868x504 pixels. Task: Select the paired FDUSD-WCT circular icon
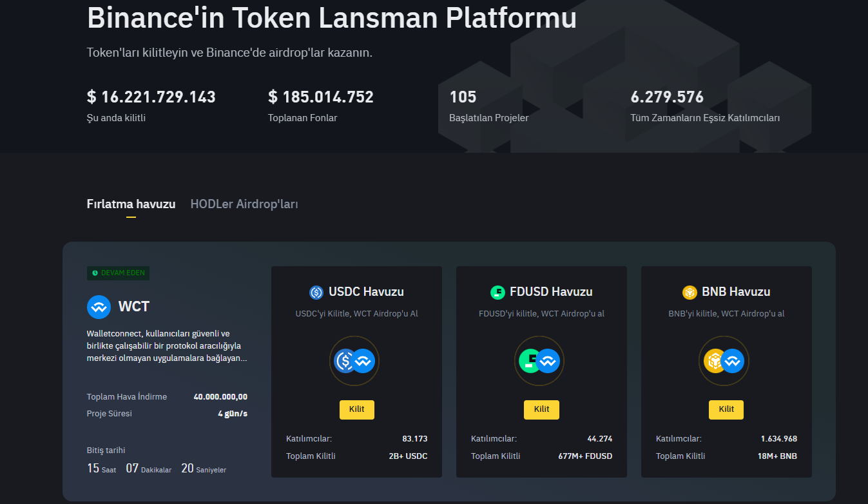point(539,361)
